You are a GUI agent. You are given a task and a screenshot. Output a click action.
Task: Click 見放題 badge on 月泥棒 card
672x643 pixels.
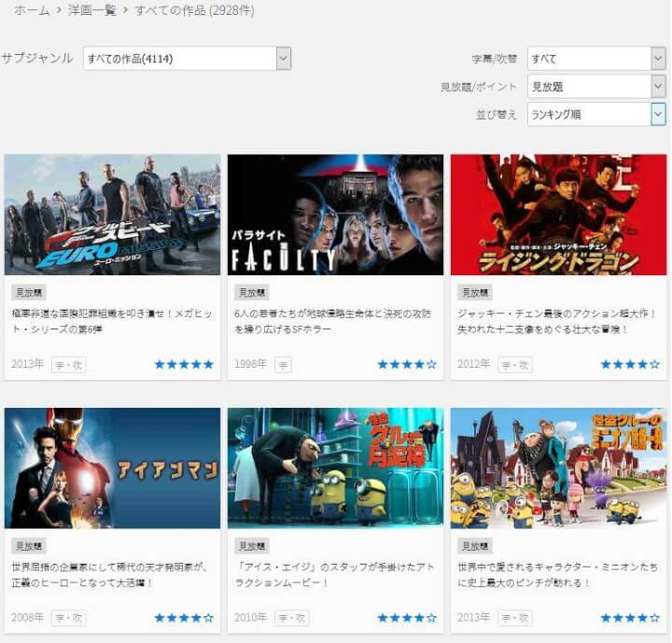[252, 546]
